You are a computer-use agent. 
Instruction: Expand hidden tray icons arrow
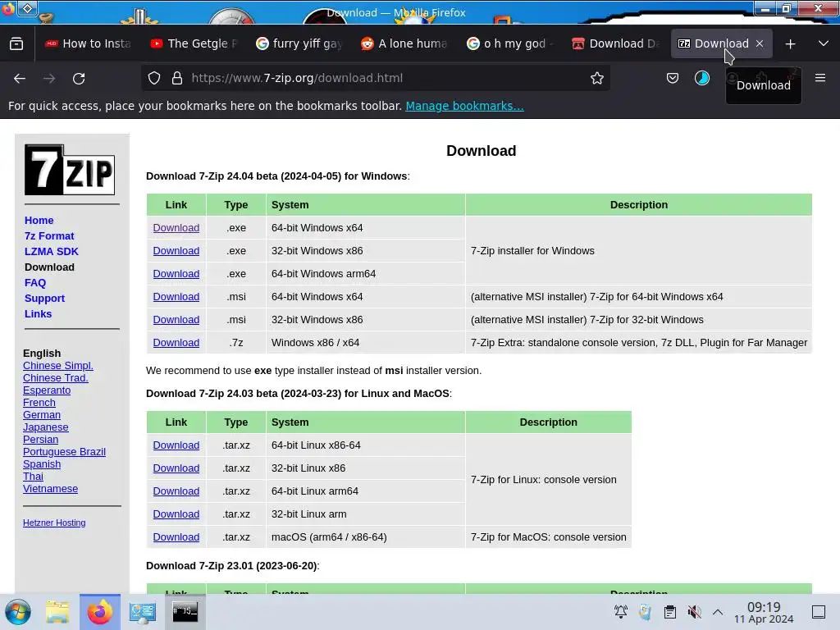(718, 612)
